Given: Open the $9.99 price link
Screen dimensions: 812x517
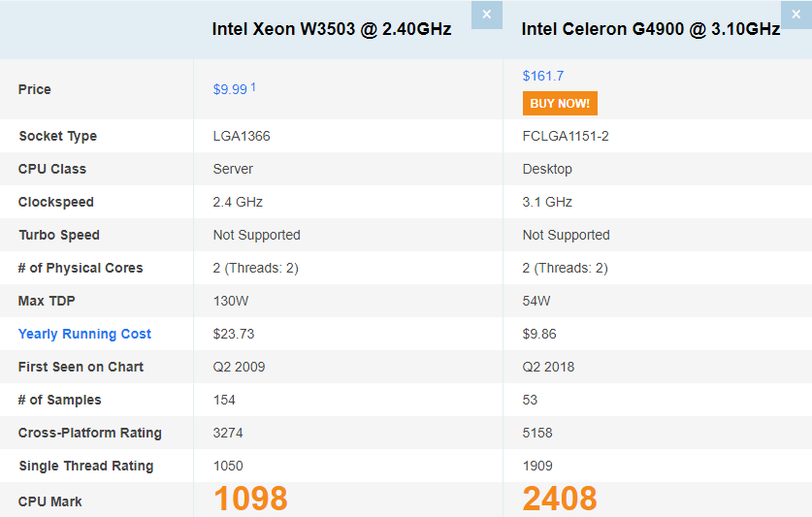Looking at the screenshot, I should [x=230, y=89].
